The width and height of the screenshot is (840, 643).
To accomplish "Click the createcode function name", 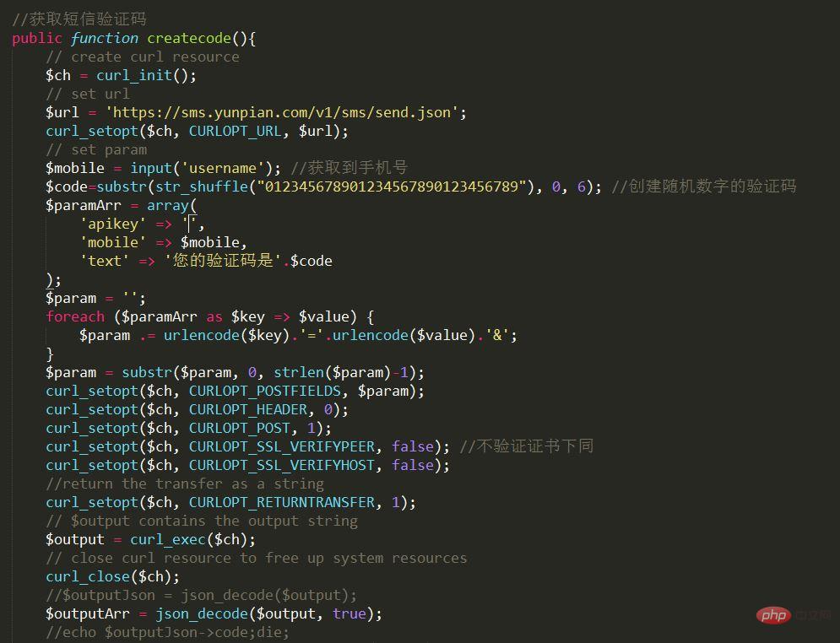I will pos(189,38).
